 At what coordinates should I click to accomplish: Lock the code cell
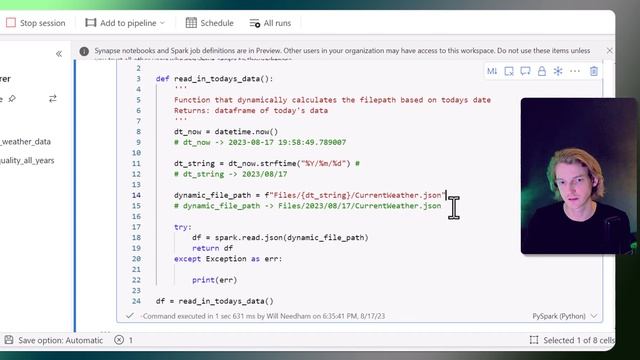pos(542,71)
